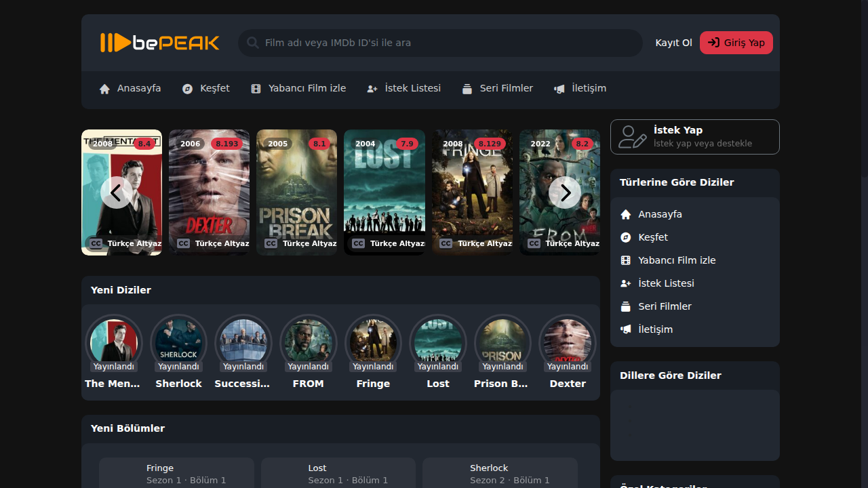
Task: Click the Kayıt Ol link
Action: (x=673, y=43)
